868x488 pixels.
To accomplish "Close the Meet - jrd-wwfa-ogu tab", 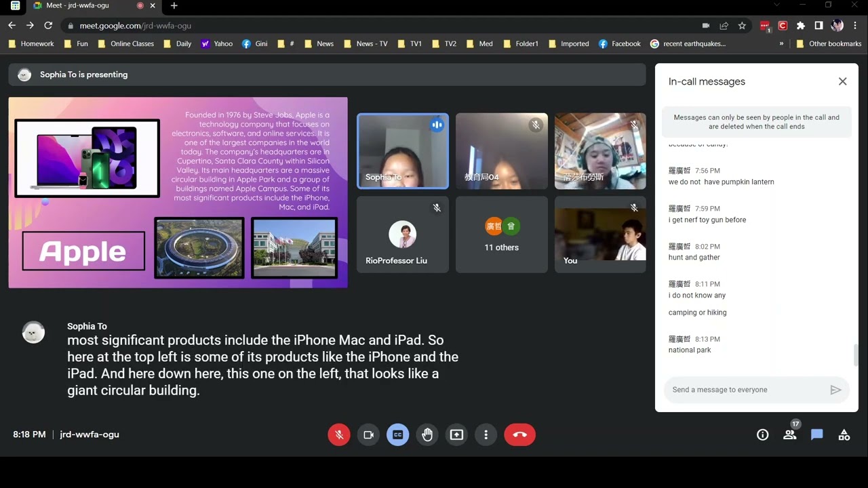I will [153, 5].
